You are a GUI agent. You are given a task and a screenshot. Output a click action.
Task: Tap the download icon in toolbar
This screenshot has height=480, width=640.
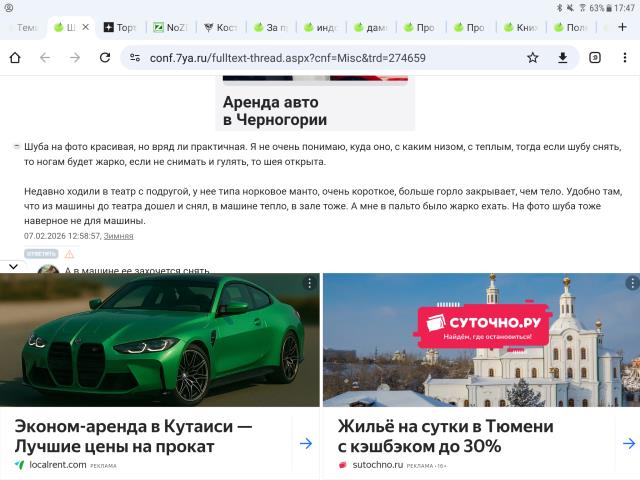(x=563, y=58)
